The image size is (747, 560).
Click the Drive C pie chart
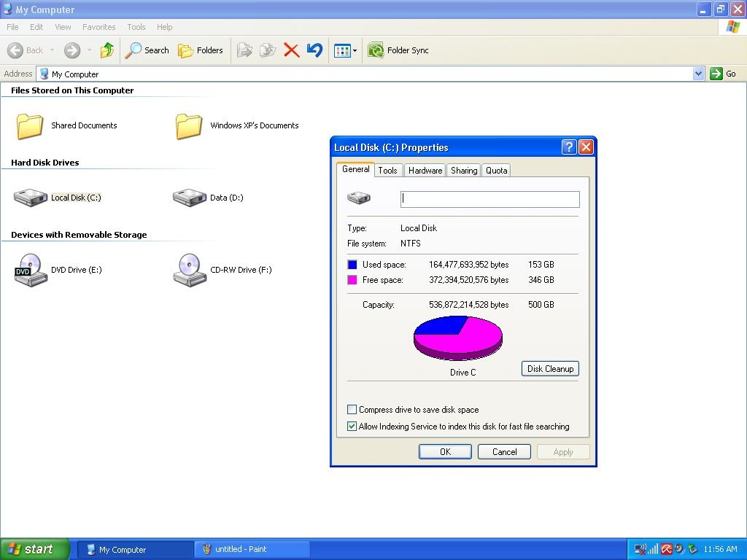click(458, 338)
